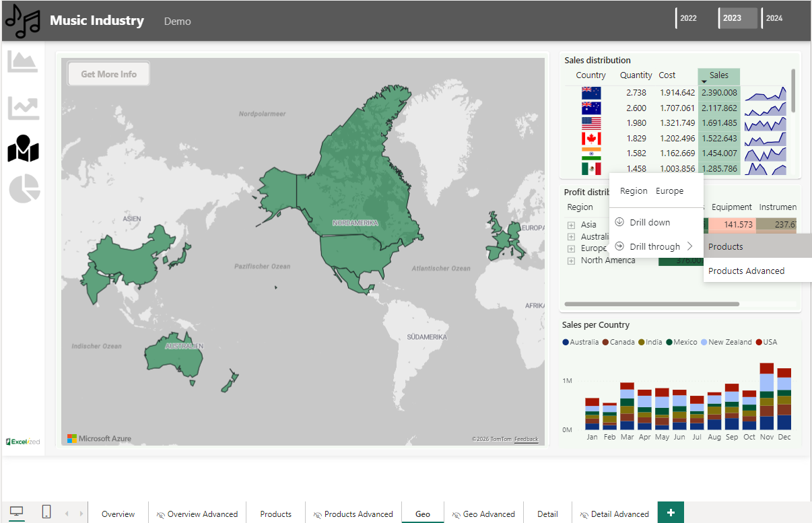Click the November bar in sales chart
The image size is (812, 523).
click(x=766, y=396)
